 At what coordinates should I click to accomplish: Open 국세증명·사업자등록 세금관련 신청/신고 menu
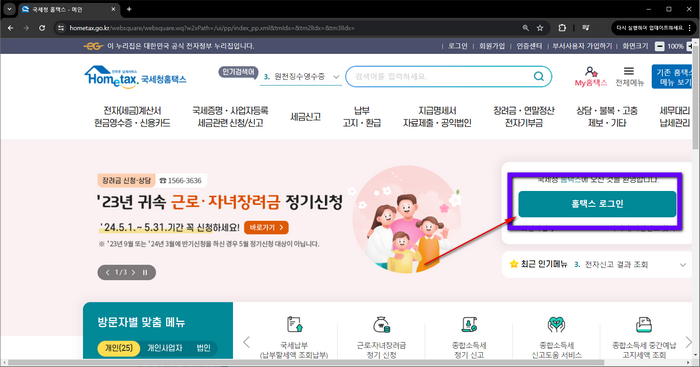[x=230, y=117]
